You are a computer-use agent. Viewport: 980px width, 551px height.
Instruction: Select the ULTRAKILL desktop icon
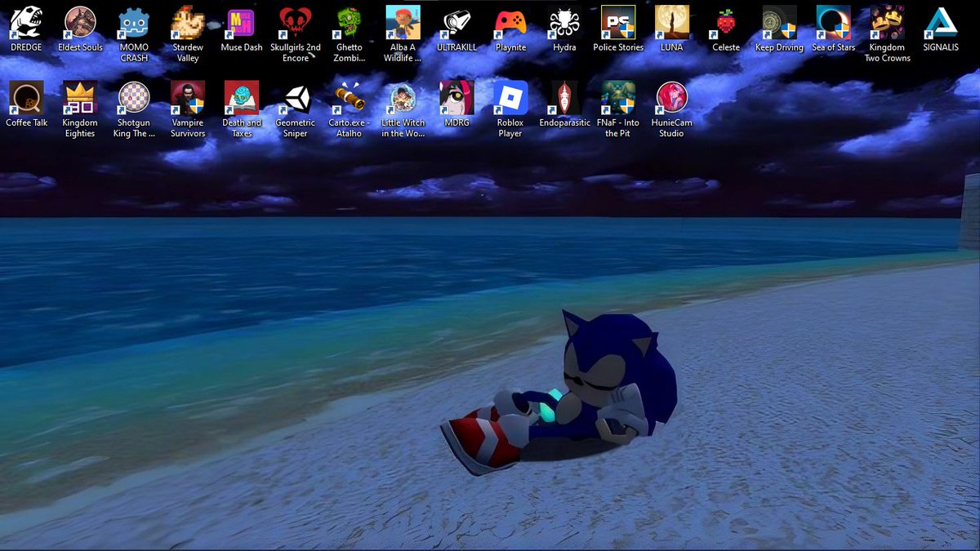(x=457, y=23)
